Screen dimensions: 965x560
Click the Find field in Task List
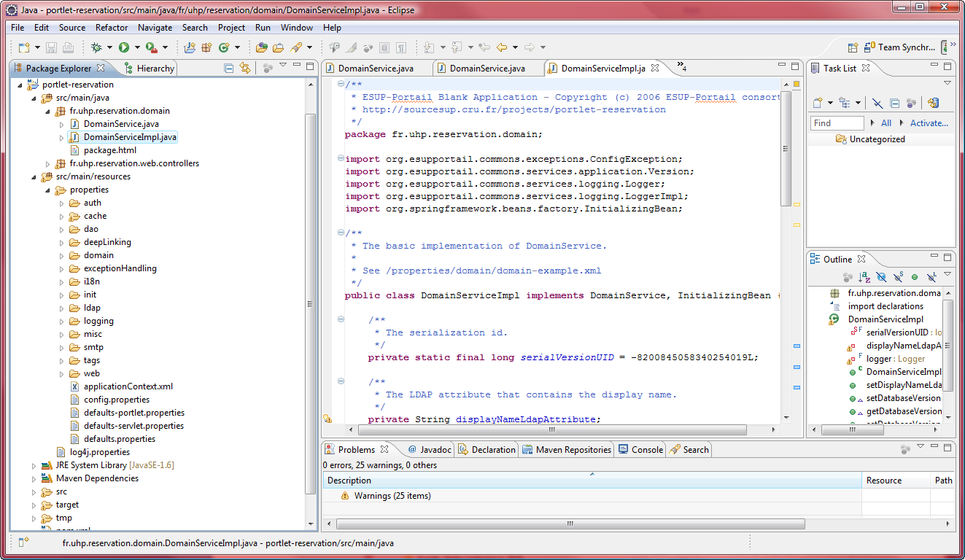[837, 123]
